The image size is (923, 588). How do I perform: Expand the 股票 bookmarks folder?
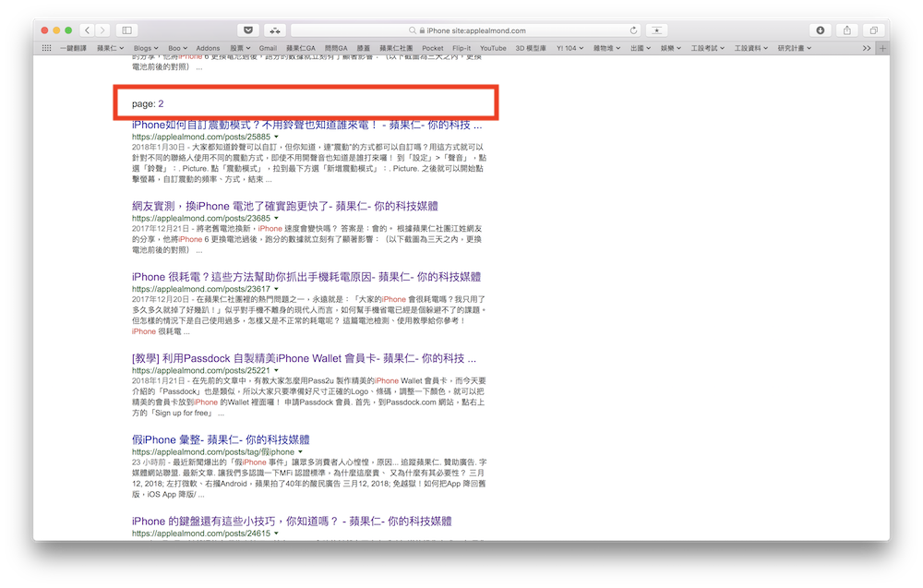240,48
